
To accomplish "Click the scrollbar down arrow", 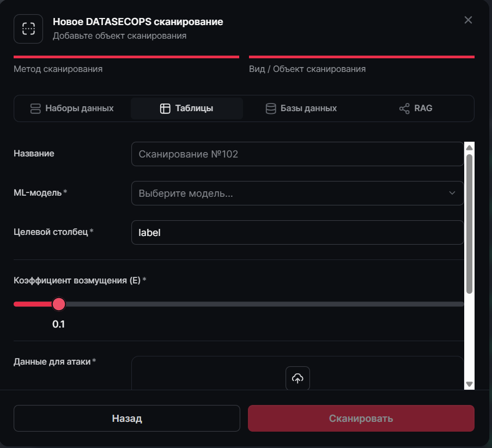I will pyautogui.click(x=469, y=384).
